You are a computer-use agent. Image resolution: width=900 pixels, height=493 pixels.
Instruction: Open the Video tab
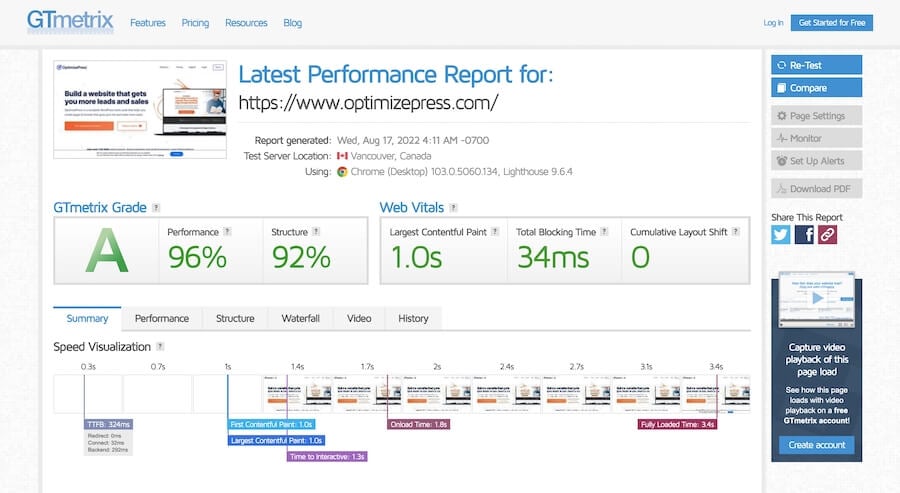click(359, 319)
